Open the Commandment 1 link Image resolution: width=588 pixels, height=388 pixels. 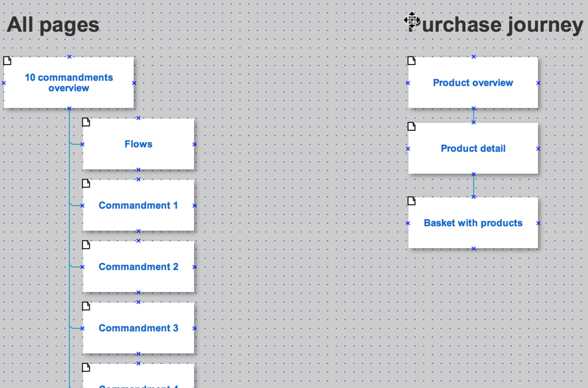[138, 206]
